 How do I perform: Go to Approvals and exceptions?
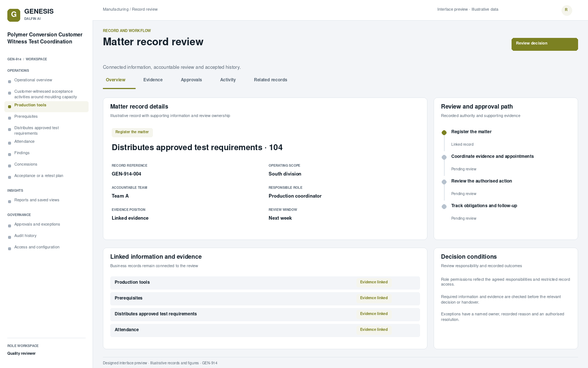coord(46,224)
